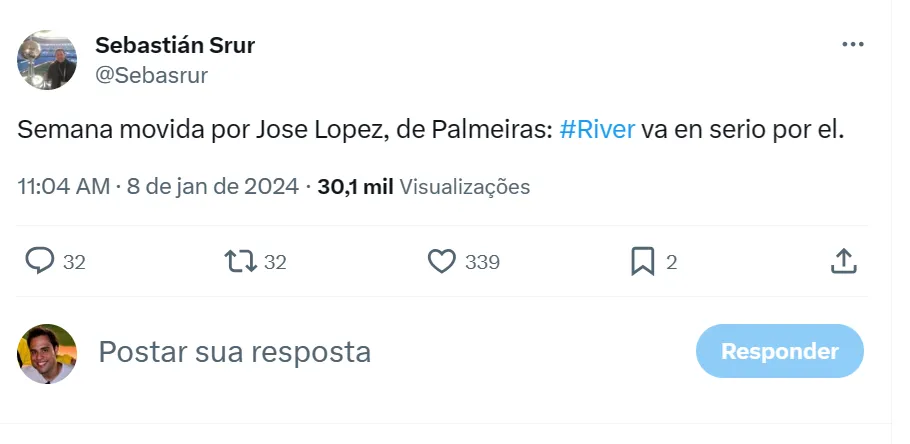Bookmark this tweet with the bookmark icon
This screenshot has height=444, width=910.
[x=643, y=262]
